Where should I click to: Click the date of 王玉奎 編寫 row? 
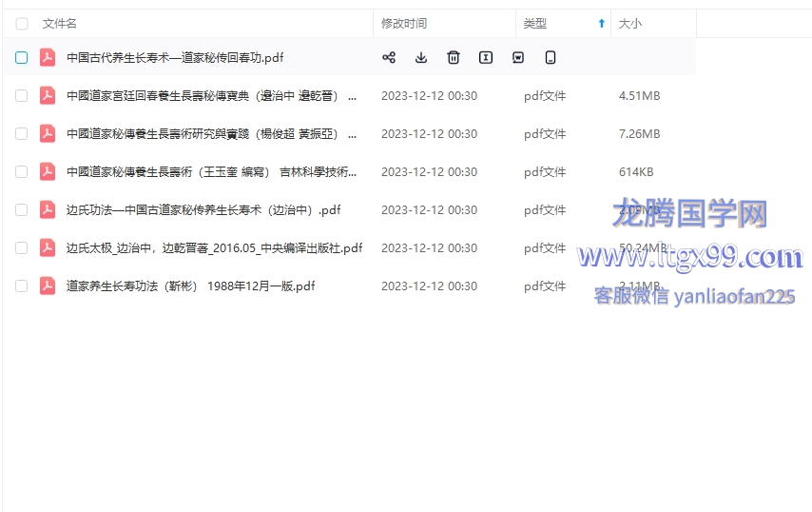pos(430,172)
